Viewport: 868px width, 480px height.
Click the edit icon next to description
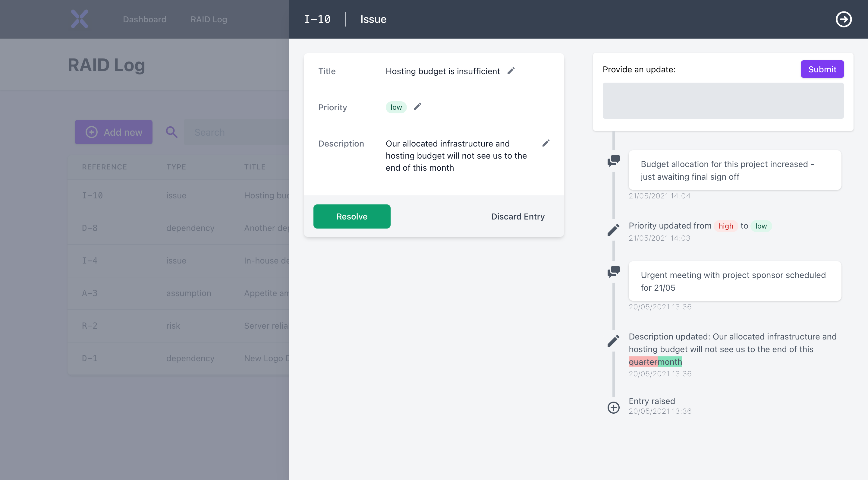545,143
